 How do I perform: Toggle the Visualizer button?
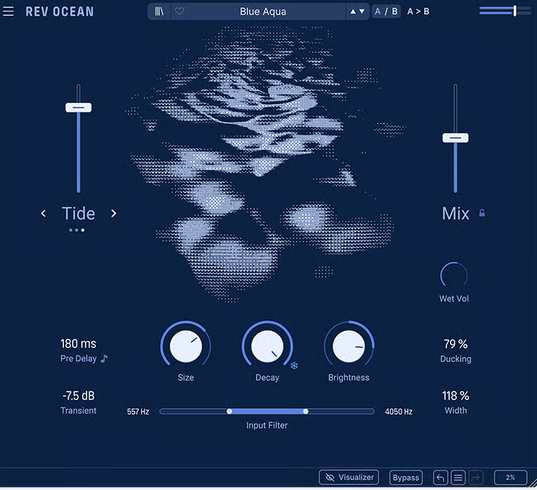click(x=349, y=477)
